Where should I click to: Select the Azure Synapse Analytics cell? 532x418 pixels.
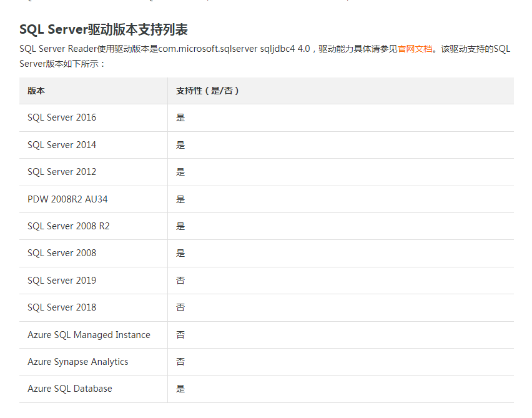point(78,362)
